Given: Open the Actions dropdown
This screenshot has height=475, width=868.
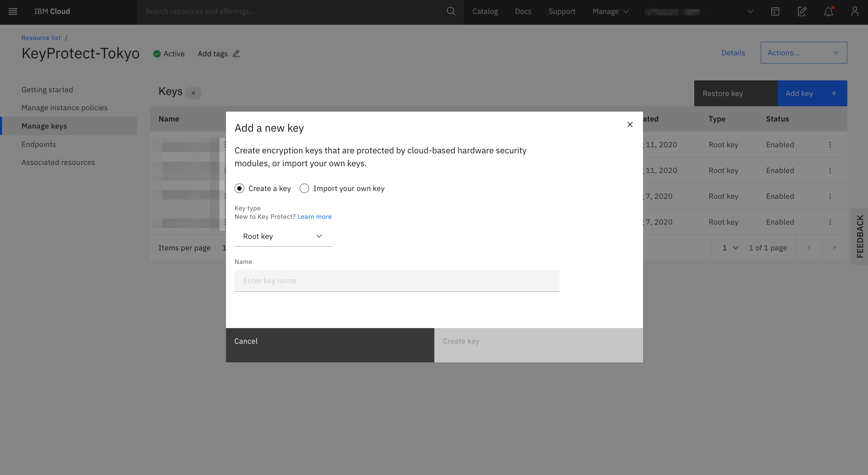Looking at the screenshot, I should click(804, 53).
